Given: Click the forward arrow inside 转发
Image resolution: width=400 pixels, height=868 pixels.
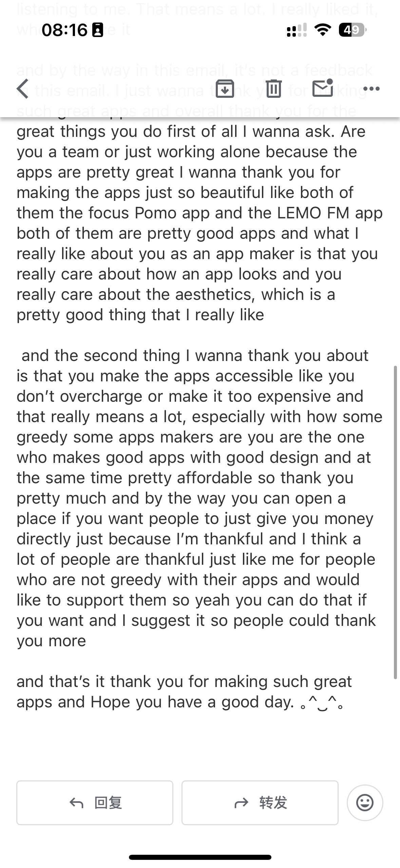Looking at the screenshot, I should pos(242,803).
